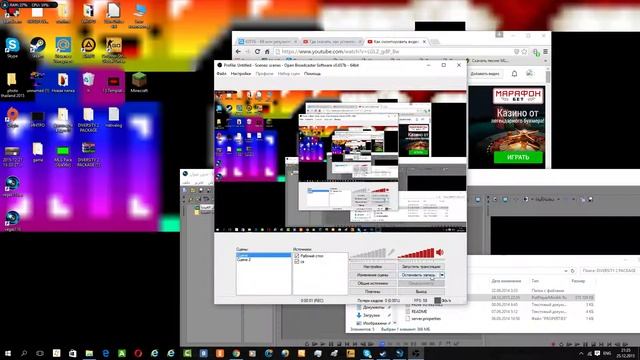
Task: Mute the microphone icon in OBS
Action: coord(391,253)
